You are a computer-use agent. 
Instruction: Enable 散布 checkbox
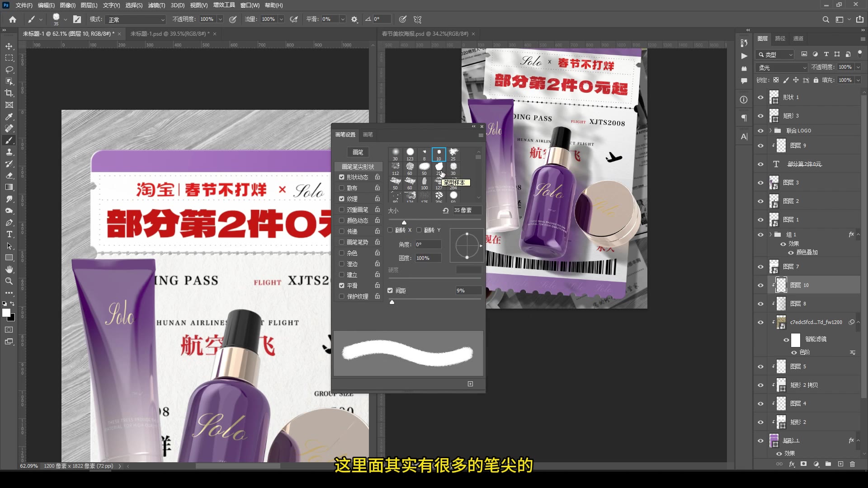click(x=342, y=188)
